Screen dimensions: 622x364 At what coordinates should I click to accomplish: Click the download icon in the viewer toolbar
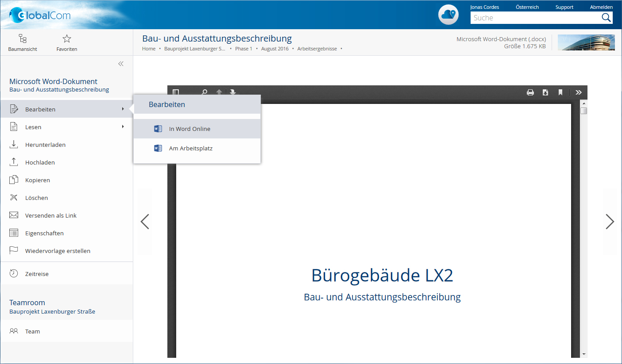pyautogui.click(x=545, y=92)
